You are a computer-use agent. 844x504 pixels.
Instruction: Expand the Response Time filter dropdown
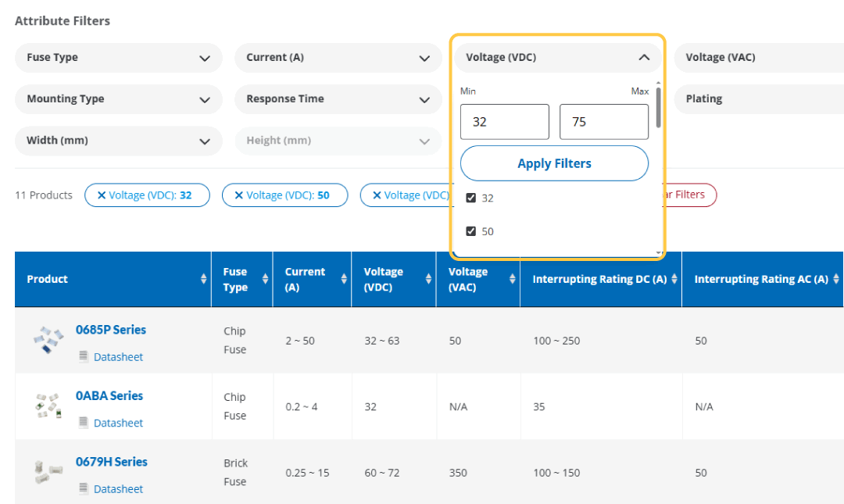(x=338, y=99)
